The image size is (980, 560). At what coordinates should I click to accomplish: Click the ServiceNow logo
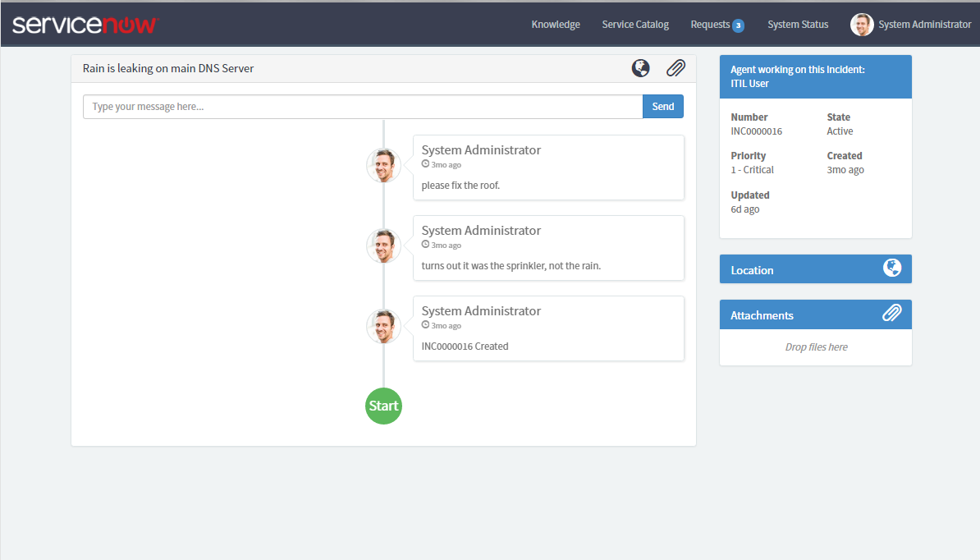click(x=85, y=25)
